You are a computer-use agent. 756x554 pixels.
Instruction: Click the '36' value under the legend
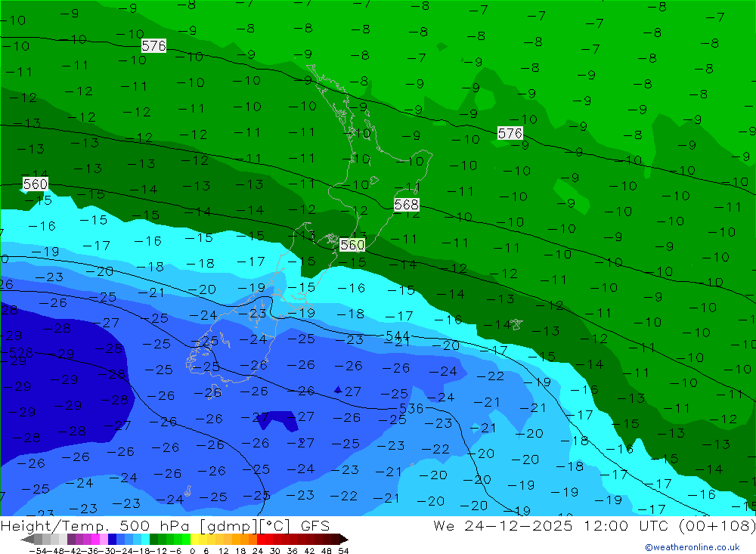click(292, 551)
